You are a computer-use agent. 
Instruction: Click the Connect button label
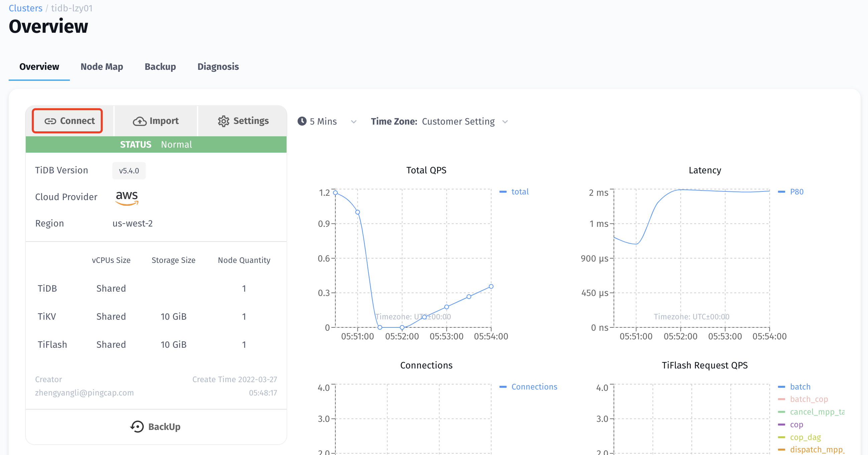pos(77,121)
